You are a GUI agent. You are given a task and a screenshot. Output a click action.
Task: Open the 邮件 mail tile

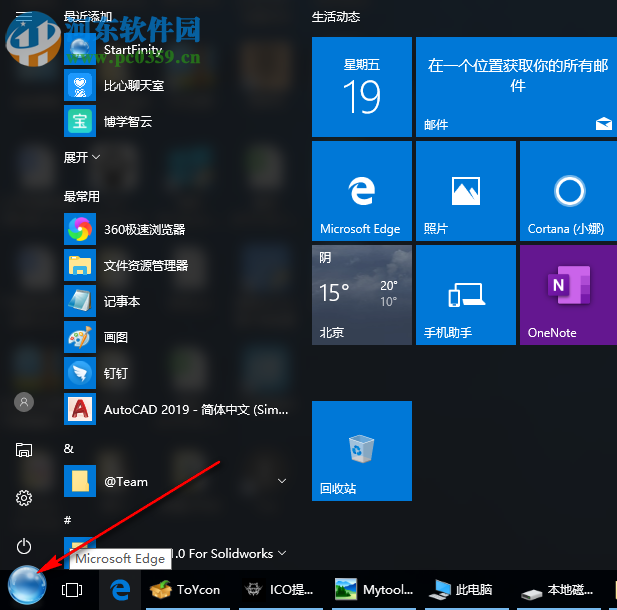click(516, 87)
